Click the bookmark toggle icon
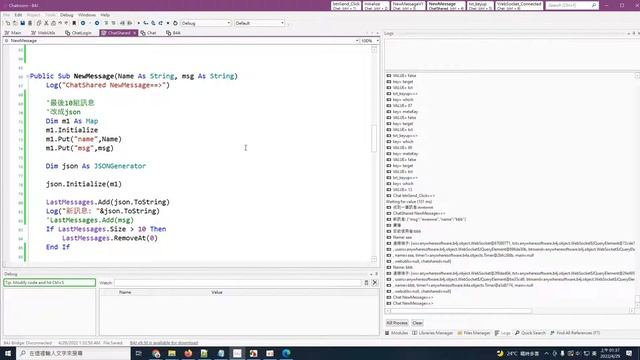The height and width of the screenshot is (360, 640). [74, 23]
